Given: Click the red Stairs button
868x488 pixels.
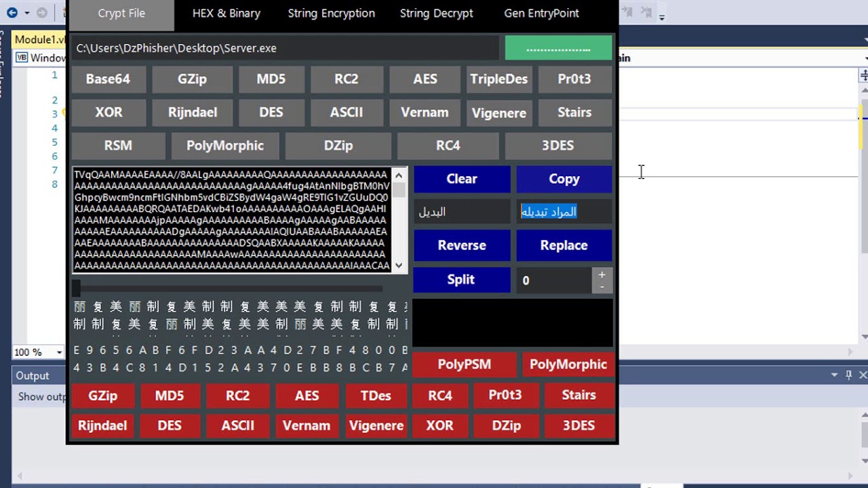Looking at the screenshot, I should (x=579, y=395).
